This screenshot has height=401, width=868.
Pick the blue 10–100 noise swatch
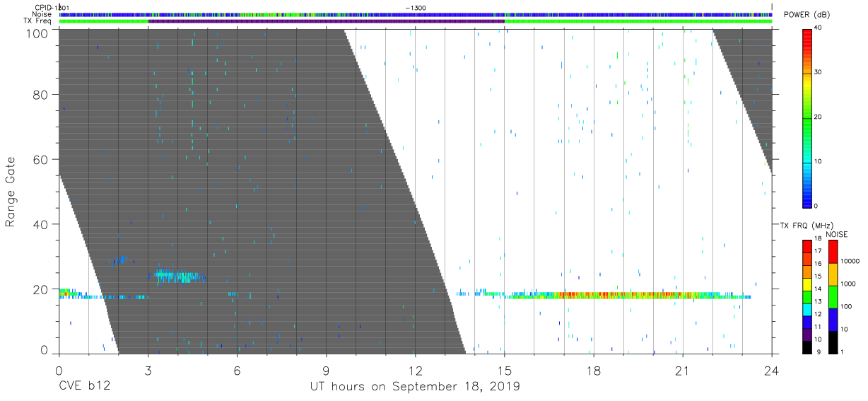832,320
